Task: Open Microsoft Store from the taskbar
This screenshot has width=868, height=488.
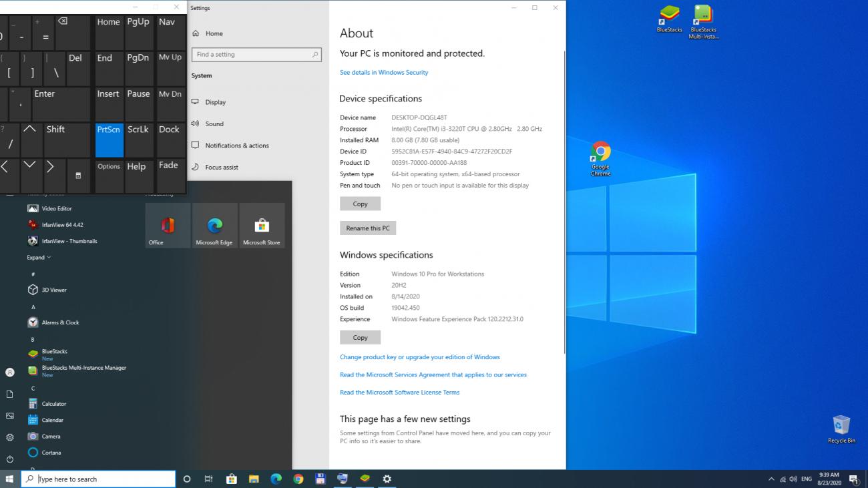Action: click(x=231, y=479)
